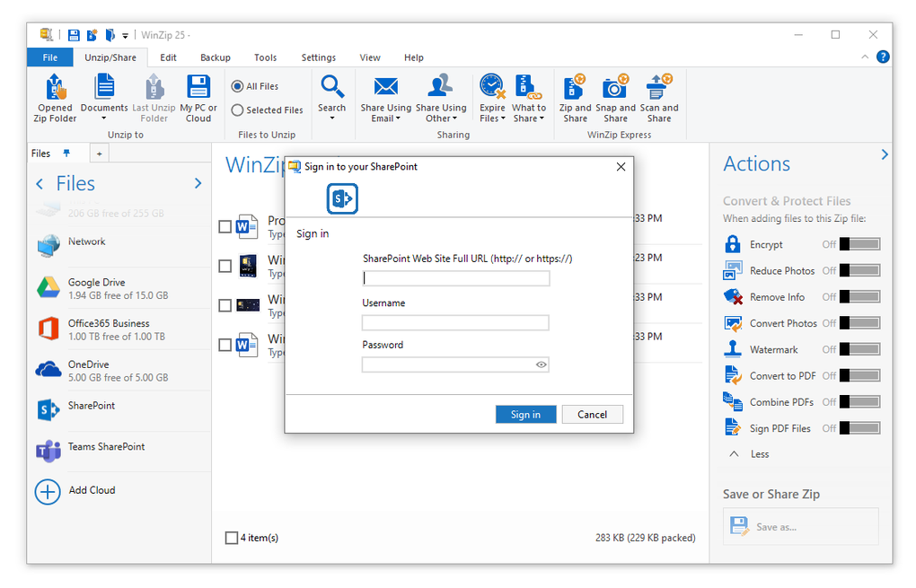Screen dimensions: 916x588
Task: Click the Save as icon
Action: click(739, 526)
